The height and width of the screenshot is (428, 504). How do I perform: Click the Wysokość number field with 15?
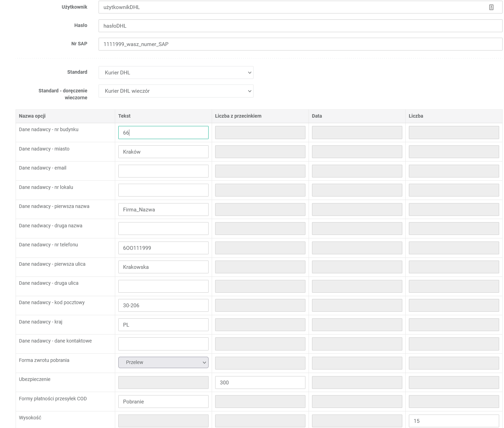pyautogui.click(x=454, y=421)
